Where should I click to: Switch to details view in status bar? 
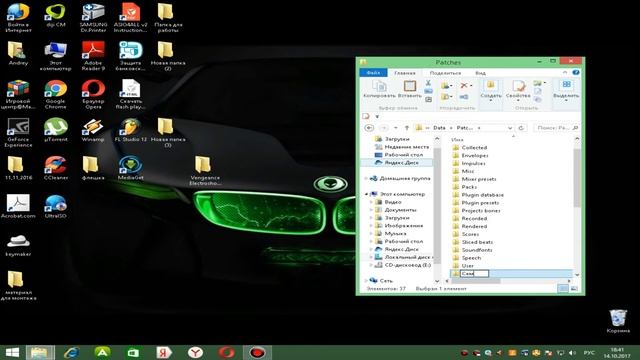pos(562,289)
